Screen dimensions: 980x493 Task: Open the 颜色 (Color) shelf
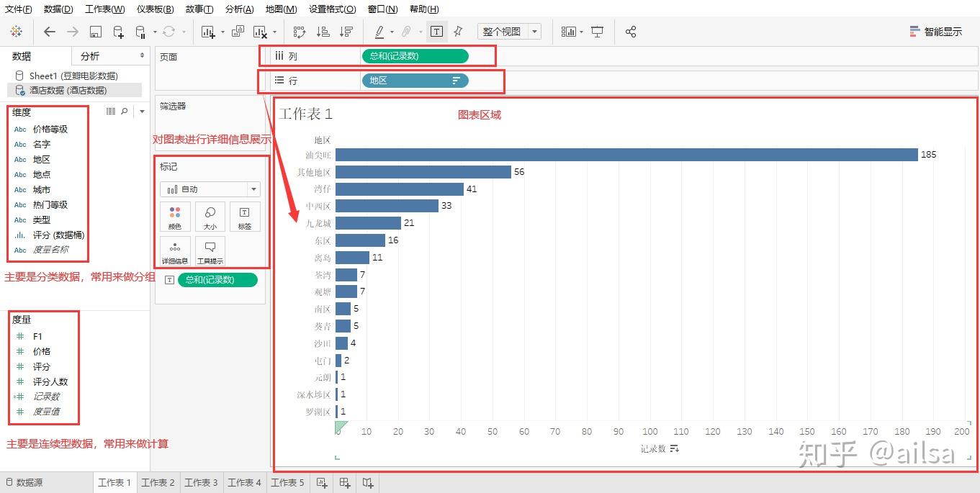(x=175, y=216)
